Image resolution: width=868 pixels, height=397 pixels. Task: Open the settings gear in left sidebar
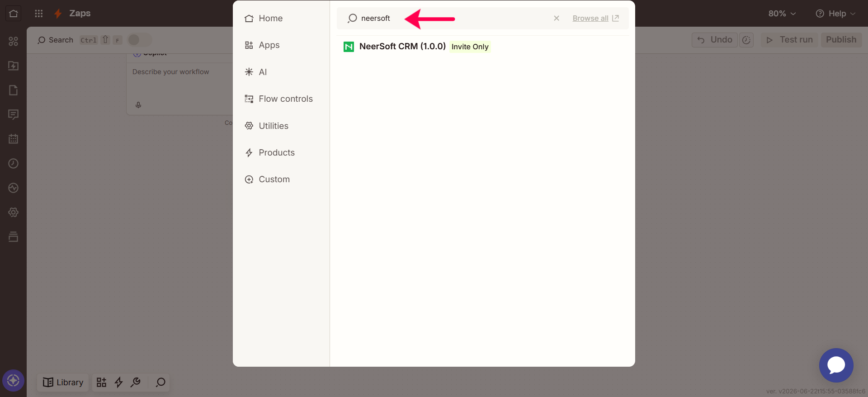[x=14, y=212]
